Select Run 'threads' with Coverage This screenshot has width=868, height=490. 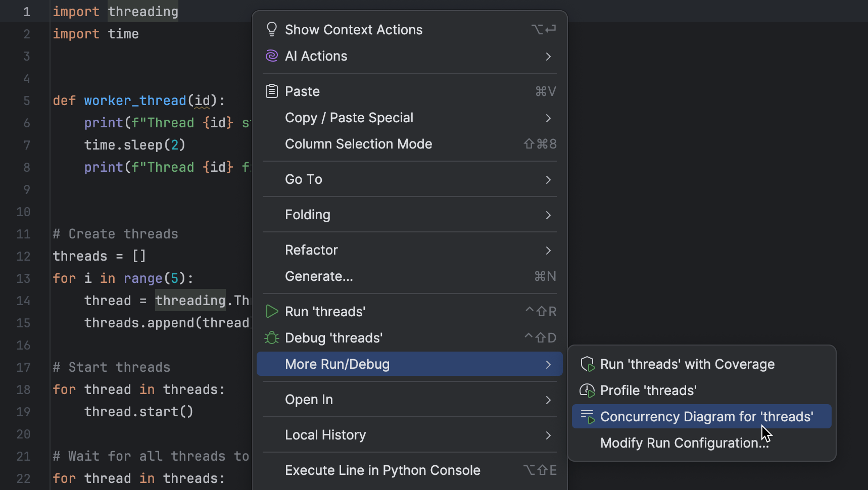click(x=687, y=364)
